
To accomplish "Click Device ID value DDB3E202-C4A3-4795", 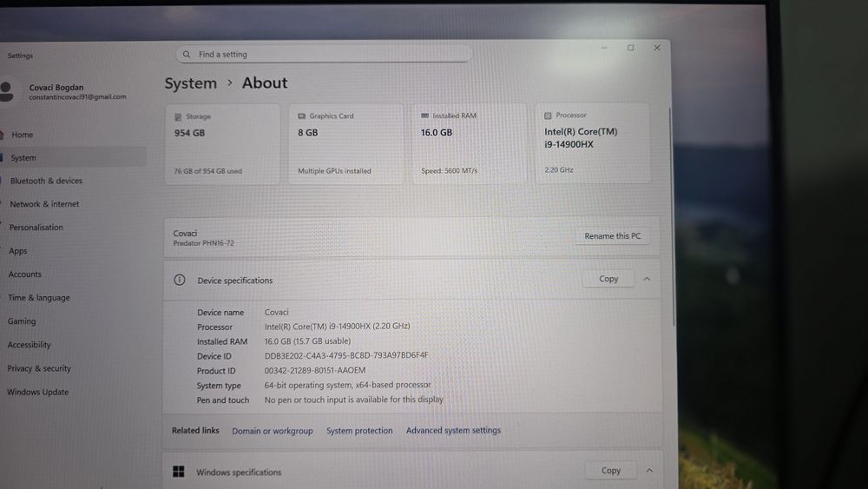I will 346,355.
